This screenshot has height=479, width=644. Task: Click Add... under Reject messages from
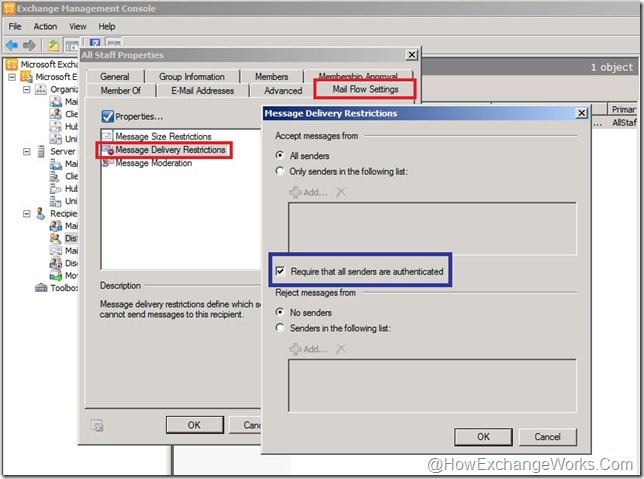tap(308, 349)
